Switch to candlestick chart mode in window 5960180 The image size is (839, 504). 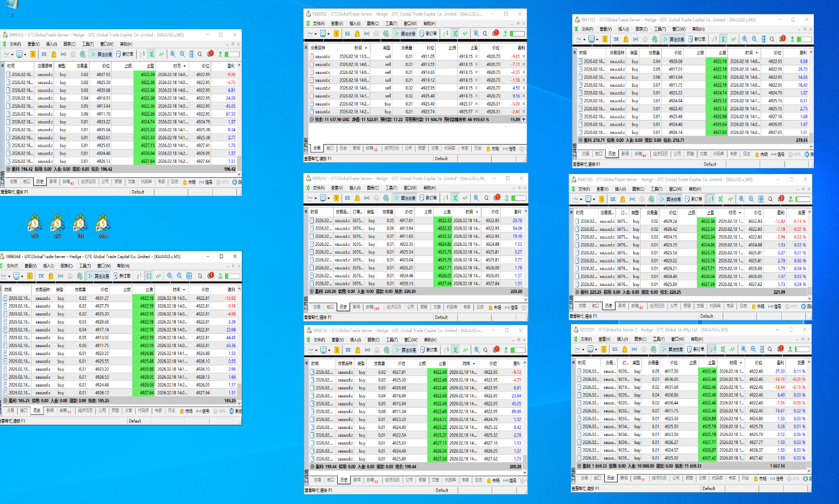point(721,199)
